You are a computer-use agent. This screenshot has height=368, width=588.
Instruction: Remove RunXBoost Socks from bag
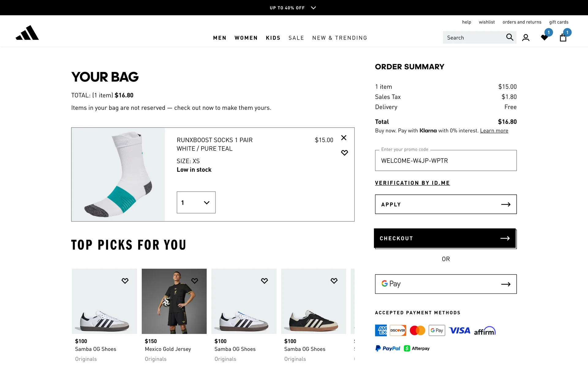click(344, 138)
